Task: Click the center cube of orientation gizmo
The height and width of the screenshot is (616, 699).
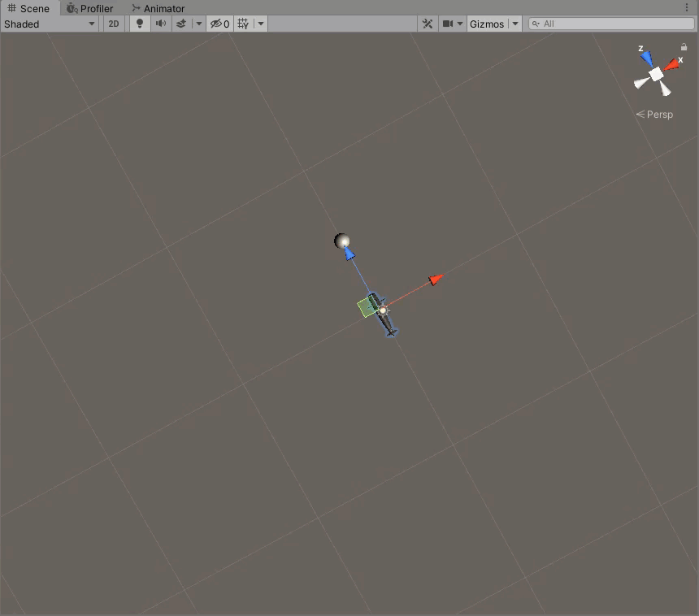Action: (x=656, y=75)
